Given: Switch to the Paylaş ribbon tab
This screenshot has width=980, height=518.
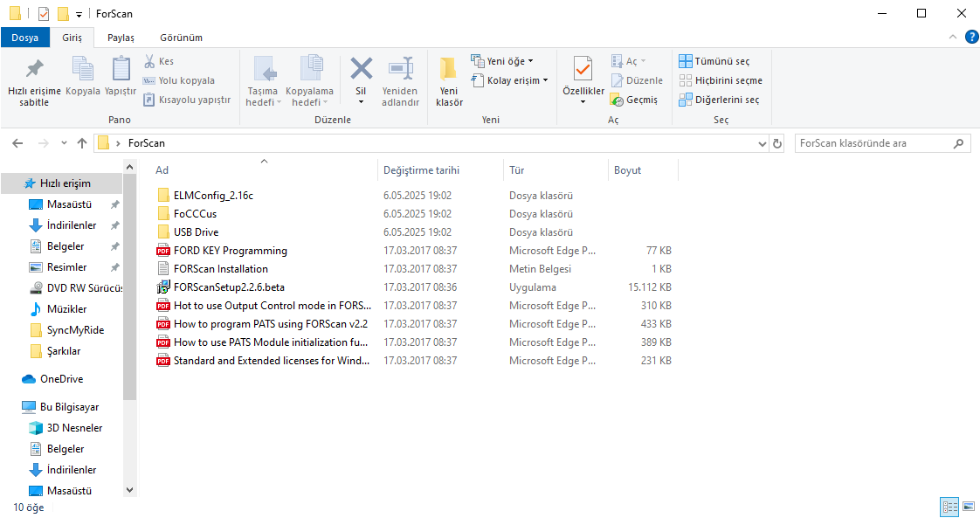Looking at the screenshot, I should pyautogui.click(x=121, y=38).
